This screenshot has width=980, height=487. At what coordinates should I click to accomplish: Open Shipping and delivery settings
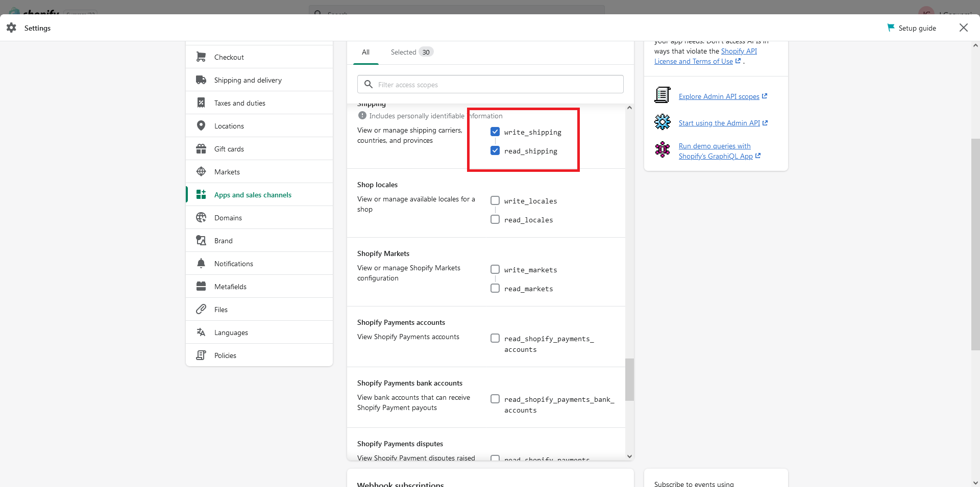(259, 80)
